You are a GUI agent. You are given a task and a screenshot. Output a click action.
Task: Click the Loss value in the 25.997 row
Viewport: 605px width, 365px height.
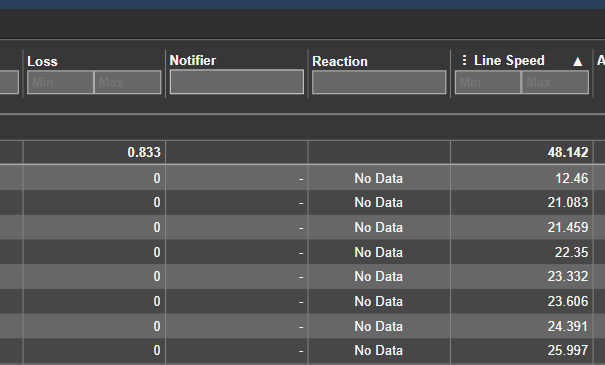coord(157,351)
